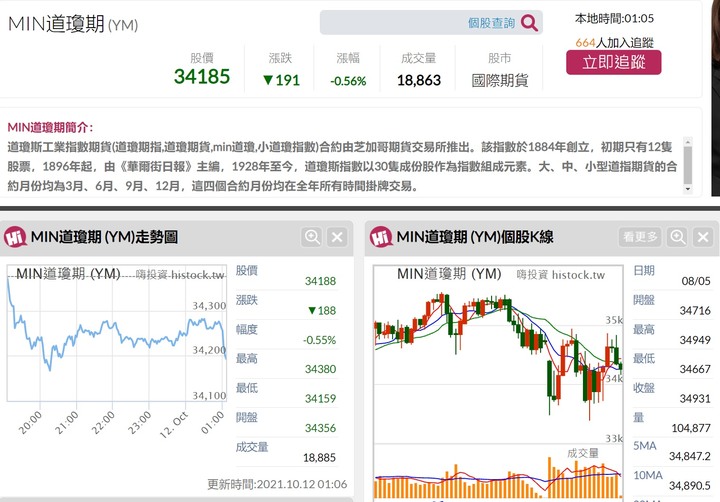Click trend panel 最高 value 34380
The image size is (720, 502).
[x=321, y=369]
